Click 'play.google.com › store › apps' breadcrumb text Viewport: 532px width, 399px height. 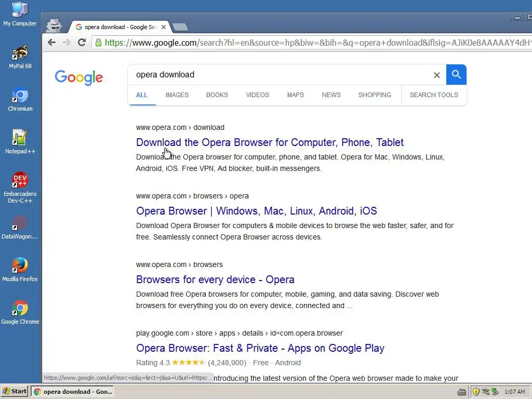[x=239, y=333]
